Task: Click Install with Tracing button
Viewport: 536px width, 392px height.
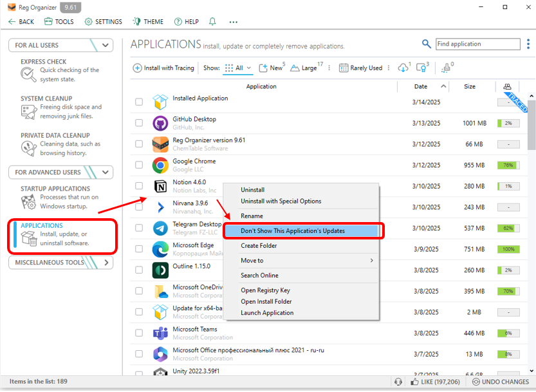Action: [x=163, y=68]
